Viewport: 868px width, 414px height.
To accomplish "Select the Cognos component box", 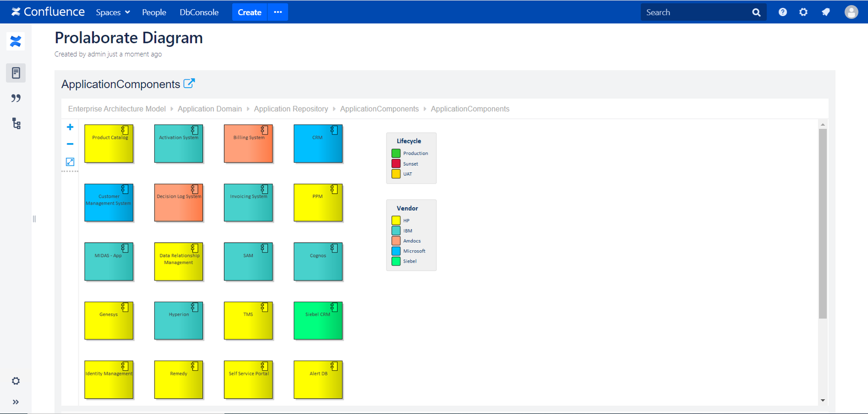I will pos(318,262).
